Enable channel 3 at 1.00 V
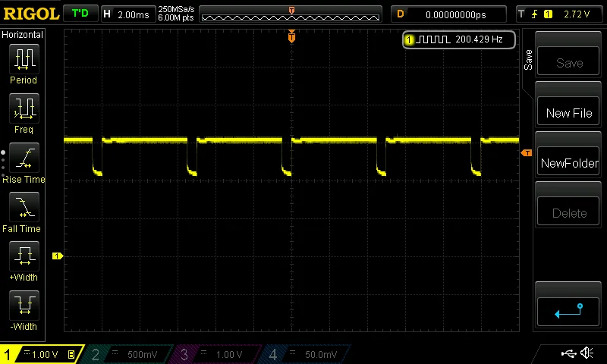Viewport: 607px width, 364px height. [218, 354]
